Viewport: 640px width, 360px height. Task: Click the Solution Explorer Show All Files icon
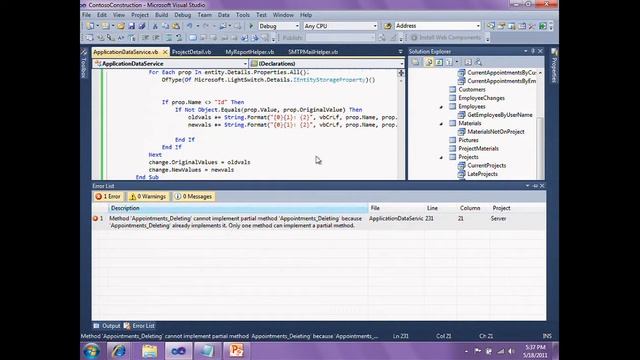pos(429,62)
